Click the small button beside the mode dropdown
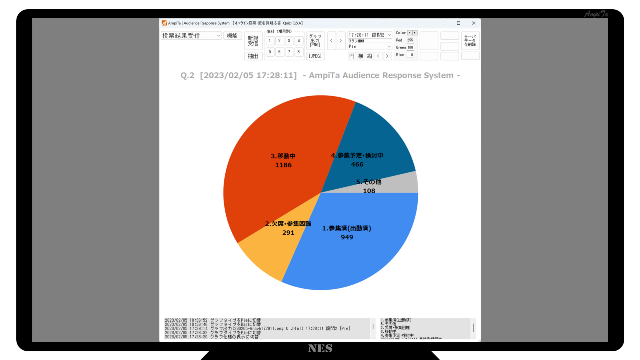The image size is (640, 360). (x=232, y=36)
